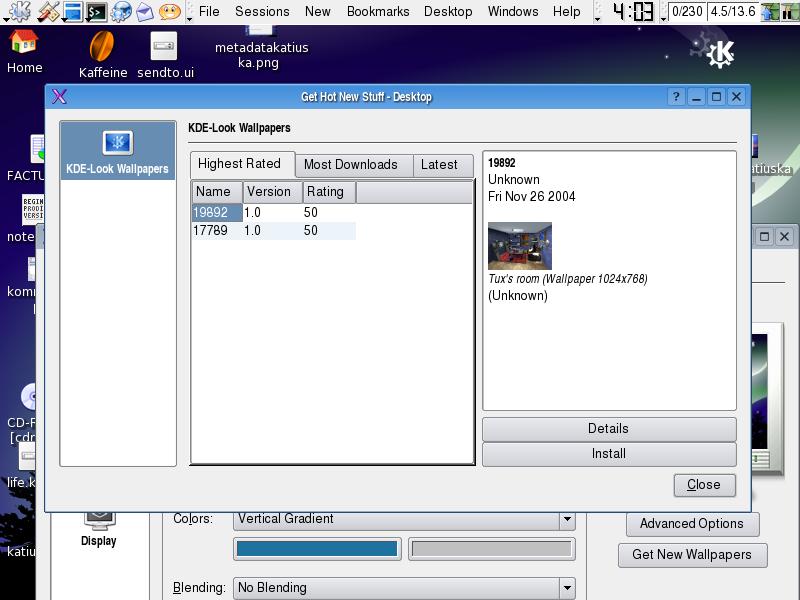Sort by the Rating column header
The height and width of the screenshot is (600, 800).
pyautogui.click(x=329, y=192)
